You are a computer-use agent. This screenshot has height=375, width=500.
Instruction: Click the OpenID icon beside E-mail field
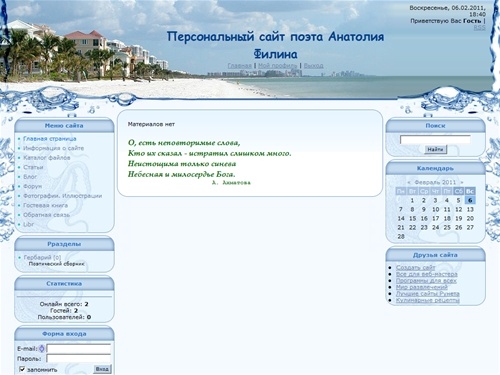42,349
